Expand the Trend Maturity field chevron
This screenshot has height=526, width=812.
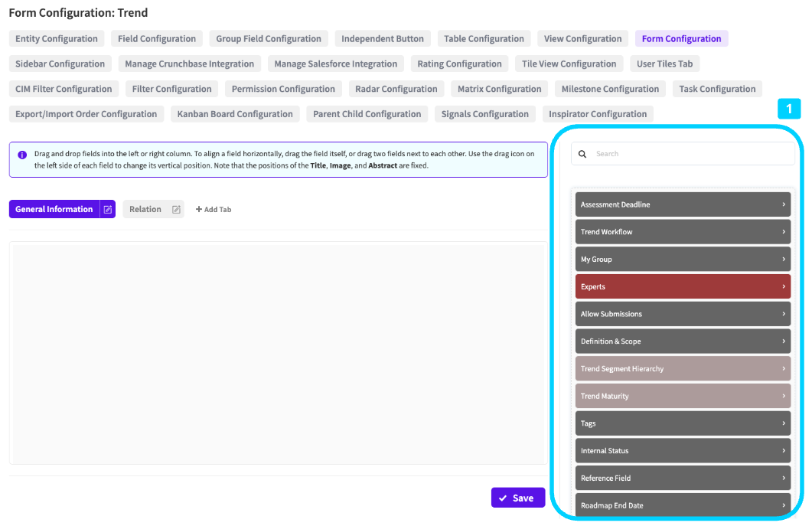(x=784, y=396)
